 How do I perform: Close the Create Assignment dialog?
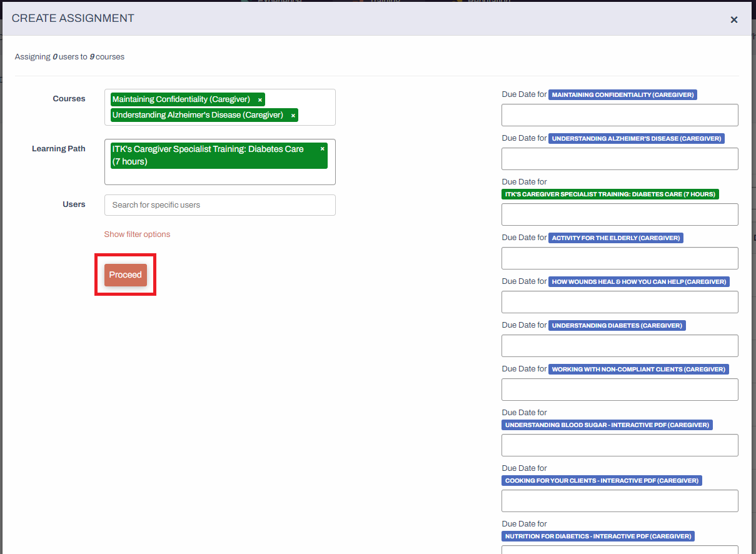coord(733,19)
